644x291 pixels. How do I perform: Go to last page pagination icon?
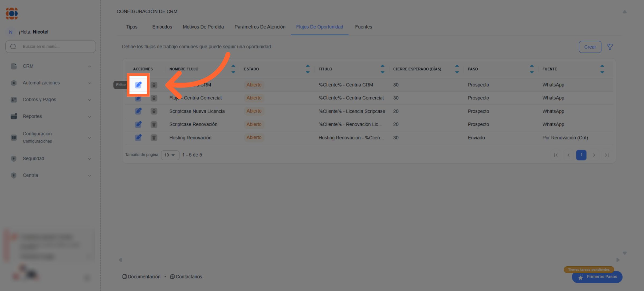[x=606, y=155]
